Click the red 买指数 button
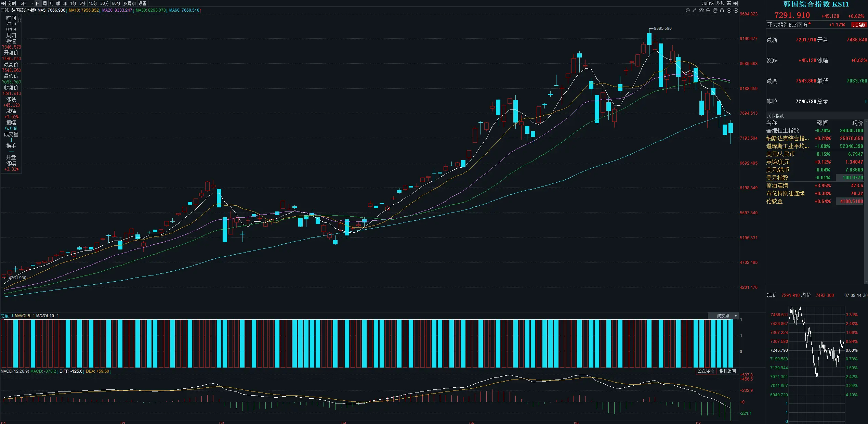This screenshot has width=868, height=424. (x=859, y=25)
